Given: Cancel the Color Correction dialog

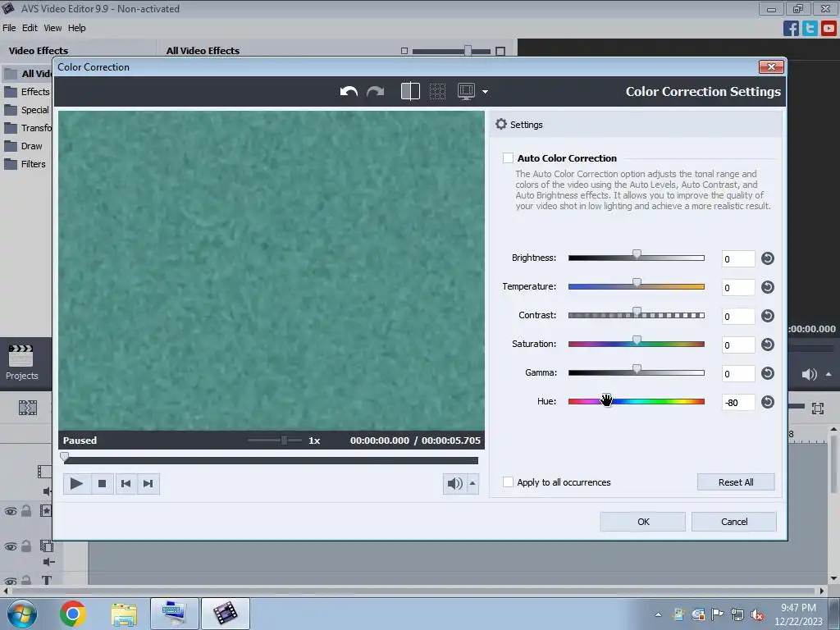Looking at the screenshot, I should 734,522.
